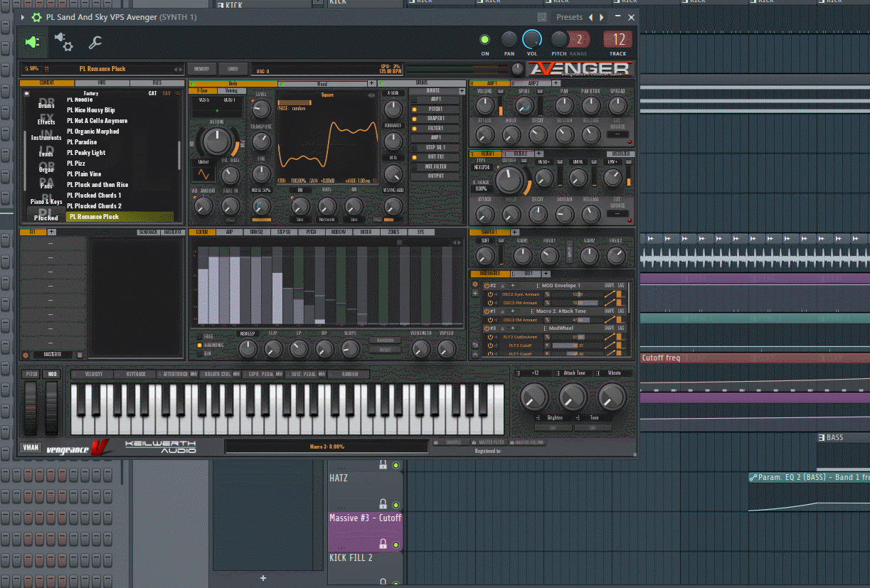870x588 pixels.
Task: Select preset PL Organic Morphed
Action: (93, 132)
